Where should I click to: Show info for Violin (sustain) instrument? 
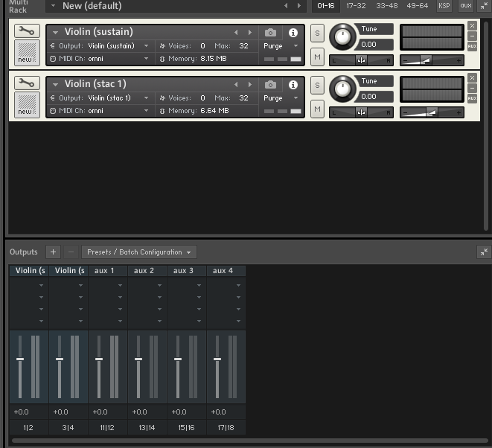coord(293,33)
